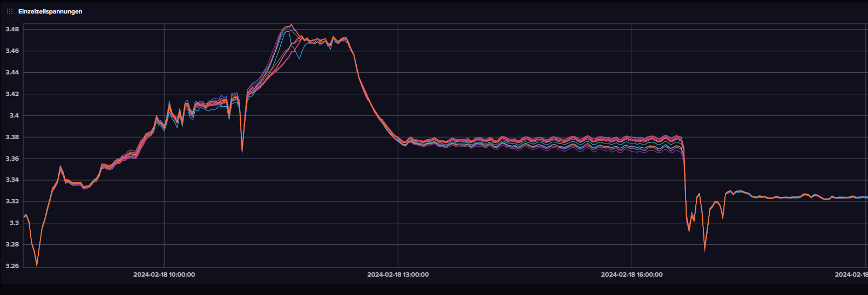This screenshot has height=295, width=868.
Task: Click the 3.42 y-axis label
Action: [12, 94]
